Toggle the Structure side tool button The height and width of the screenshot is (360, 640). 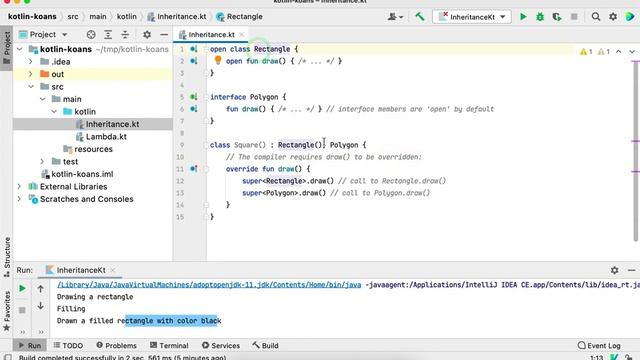[x=7, y=257]
